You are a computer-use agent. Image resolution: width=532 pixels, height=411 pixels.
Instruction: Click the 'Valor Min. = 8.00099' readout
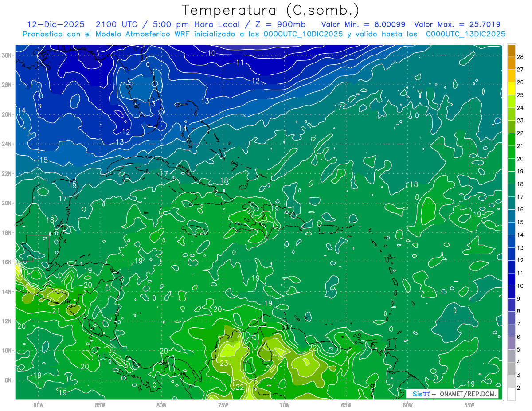coord(364,24)
